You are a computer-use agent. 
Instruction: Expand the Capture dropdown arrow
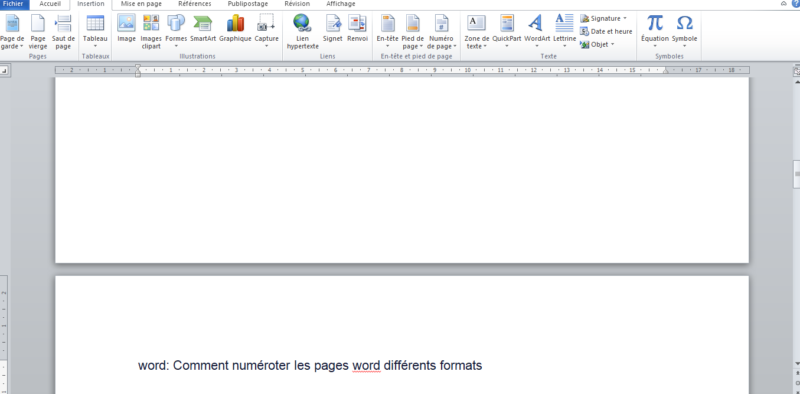pos(266,46)
